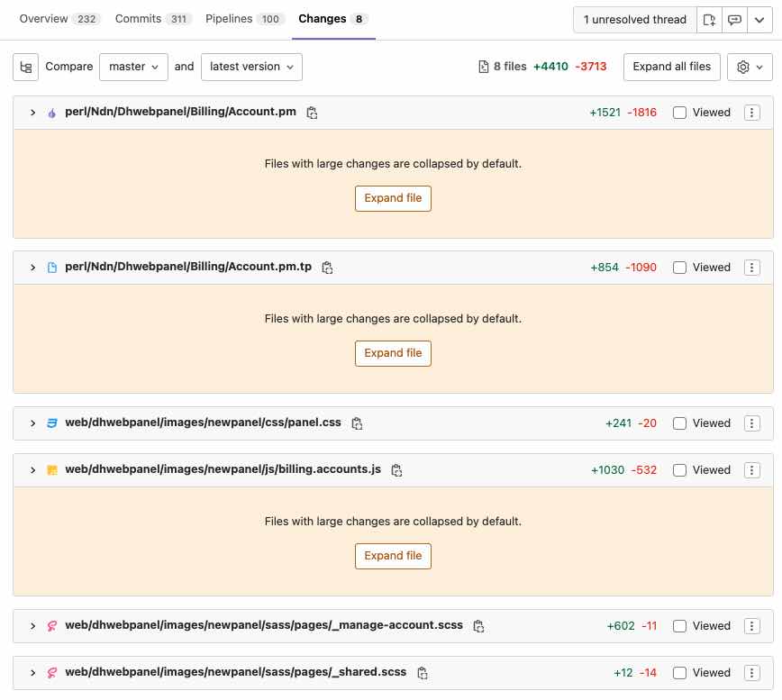Open thread options chevron beside unresolved thread
The image size is (782, 700).
759,20
